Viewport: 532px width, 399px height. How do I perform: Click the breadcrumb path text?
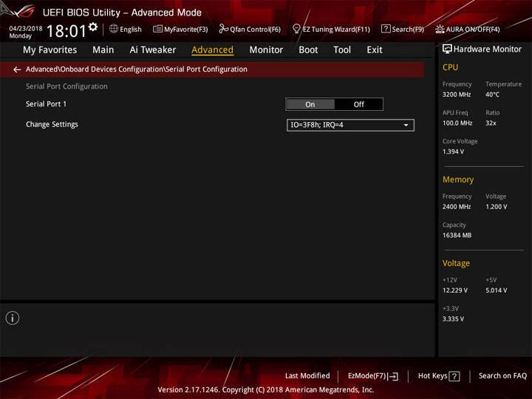coord(137,69)
